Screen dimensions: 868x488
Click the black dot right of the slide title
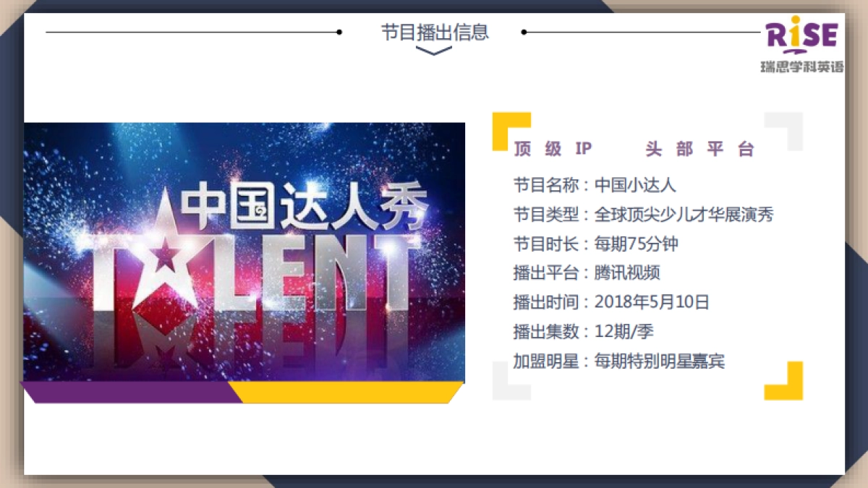pyautogui.click(x=524, y=32)
